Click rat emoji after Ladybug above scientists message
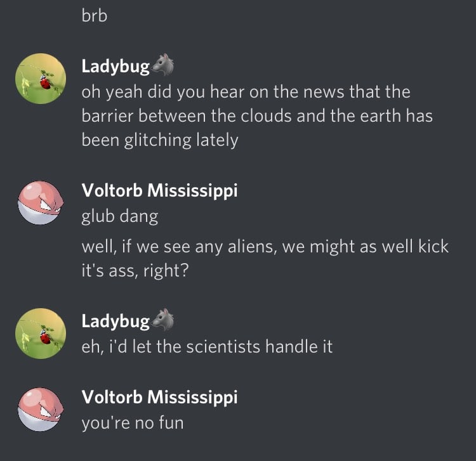Screen dimensions: 476x461 coord(162,320)
